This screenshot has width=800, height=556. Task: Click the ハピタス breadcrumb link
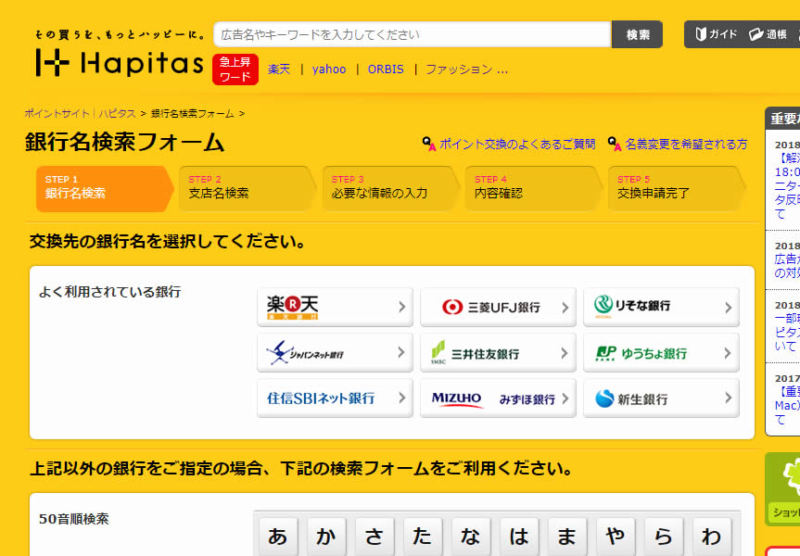tap(117, 114)
